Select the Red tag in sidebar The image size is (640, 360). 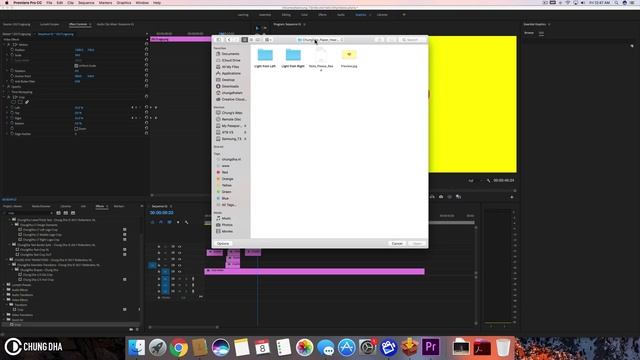coord(223,172)
